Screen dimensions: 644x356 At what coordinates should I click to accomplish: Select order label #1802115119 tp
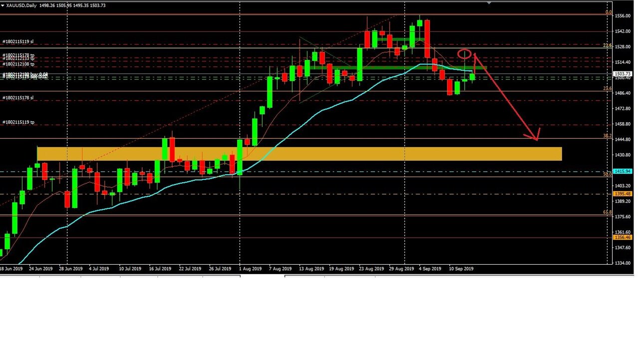coord(18,122)
